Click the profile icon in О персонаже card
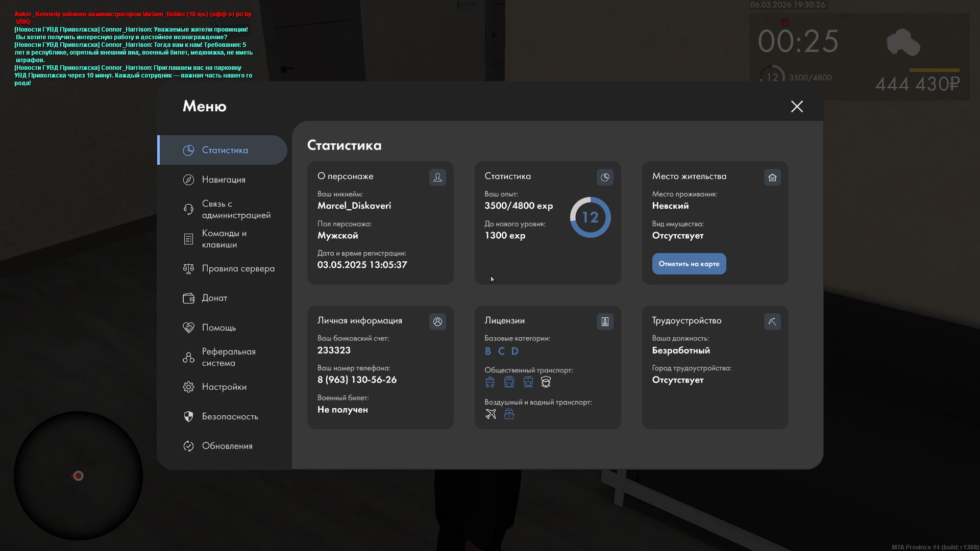980x551 pixels. (437, 177)
